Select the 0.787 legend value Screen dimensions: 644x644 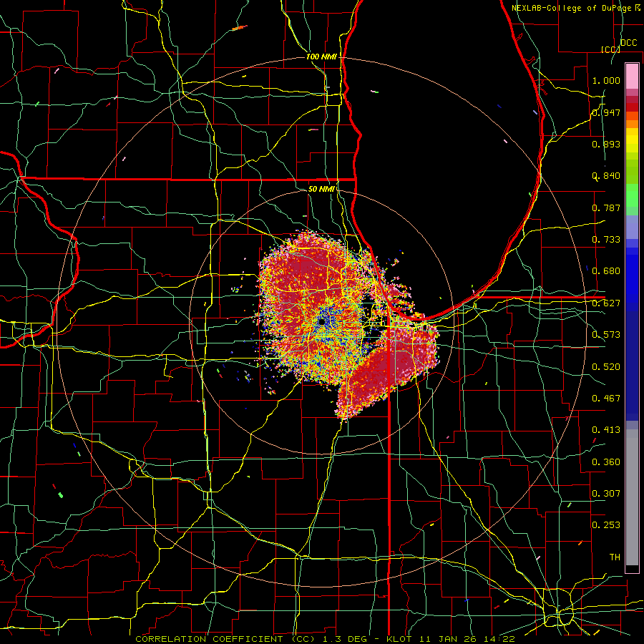click(x=606, y=208)
